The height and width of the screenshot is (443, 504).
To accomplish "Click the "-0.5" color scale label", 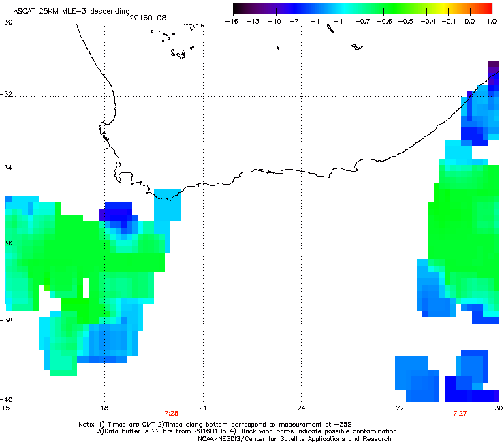I will (x=406, y=22).
